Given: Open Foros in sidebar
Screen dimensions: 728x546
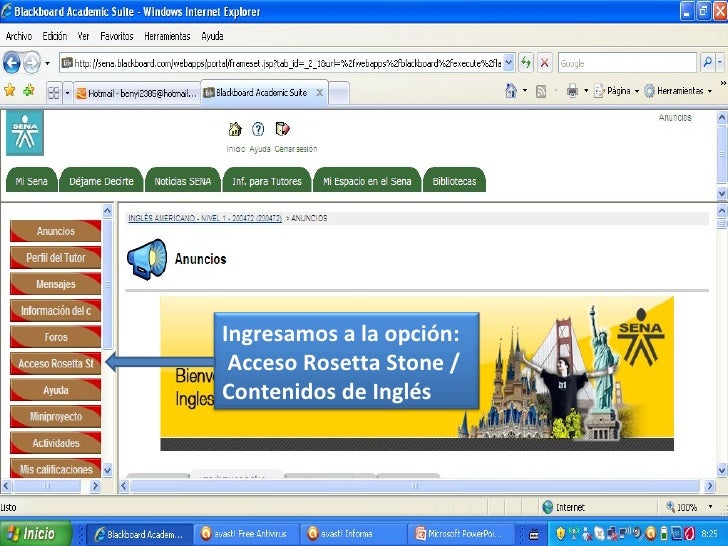Looking at the screenshot, I should tap(56, 337).
